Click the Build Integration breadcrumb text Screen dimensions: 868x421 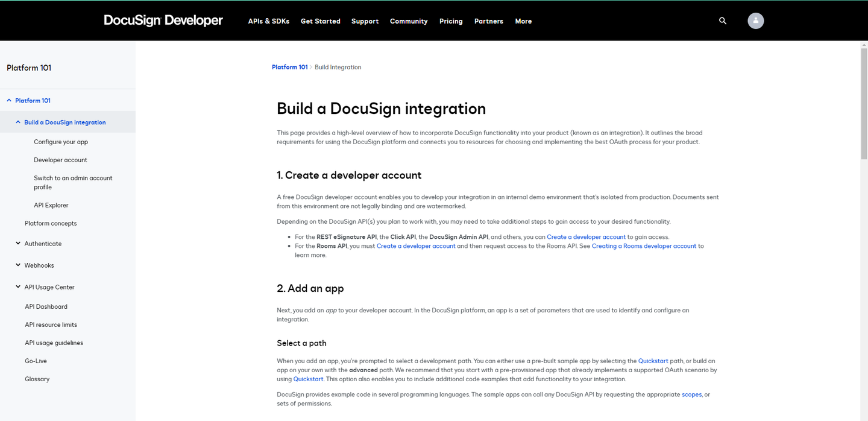pyautogui.click(x=338, y=67)
